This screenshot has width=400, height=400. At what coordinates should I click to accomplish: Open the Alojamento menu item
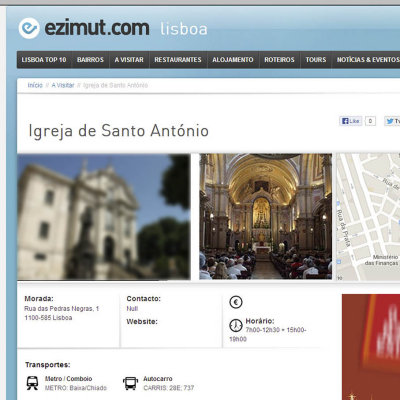233,60
